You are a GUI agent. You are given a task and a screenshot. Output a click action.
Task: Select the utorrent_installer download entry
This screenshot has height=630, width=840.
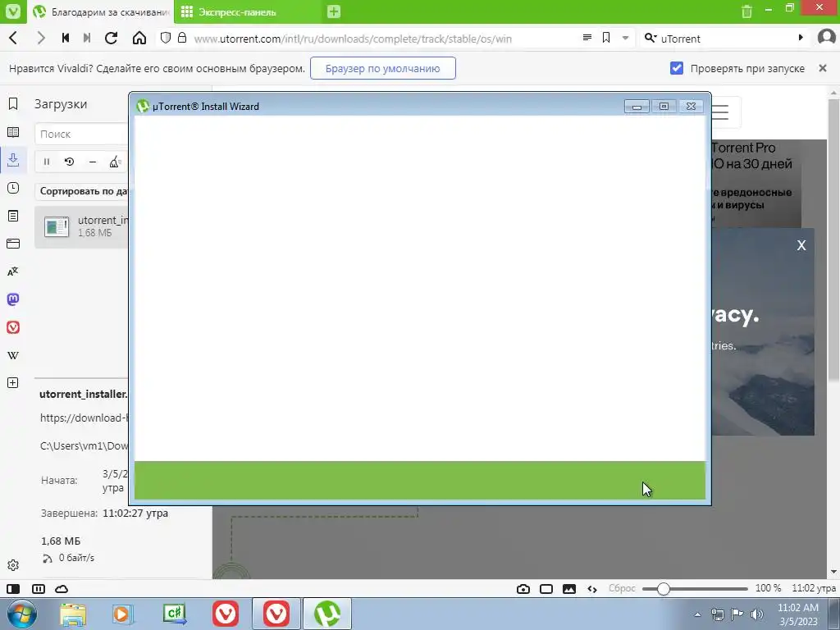[x=81, y=226]
